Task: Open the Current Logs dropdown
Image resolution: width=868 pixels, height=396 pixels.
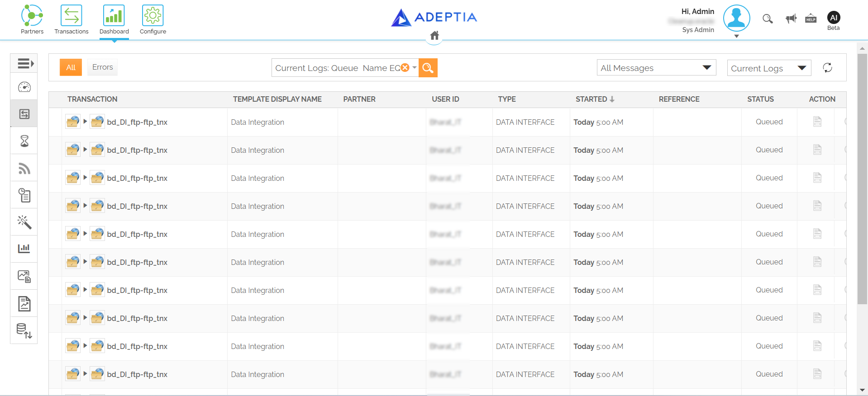Action: point(769,68)
